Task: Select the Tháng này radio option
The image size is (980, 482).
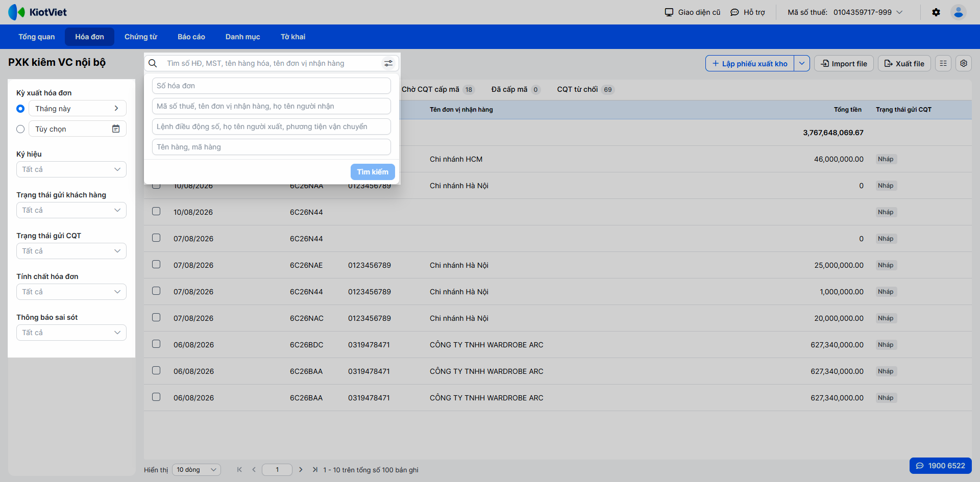Action: (x=20, y=109)
